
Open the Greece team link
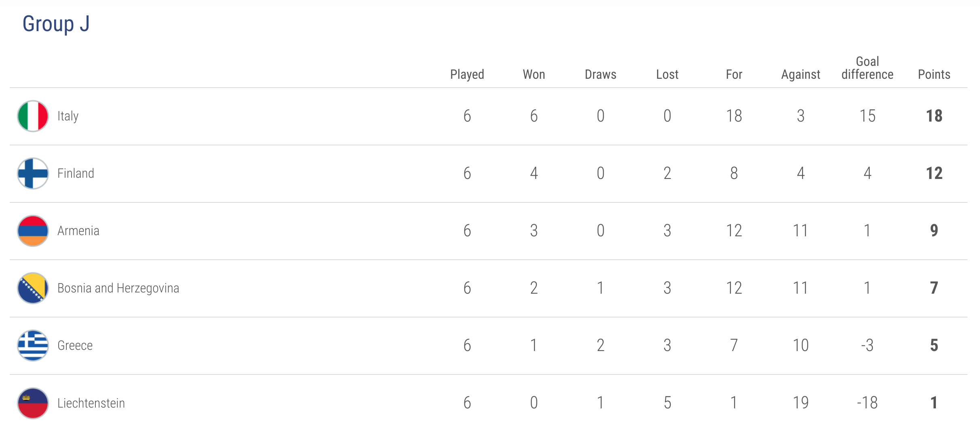75,346
